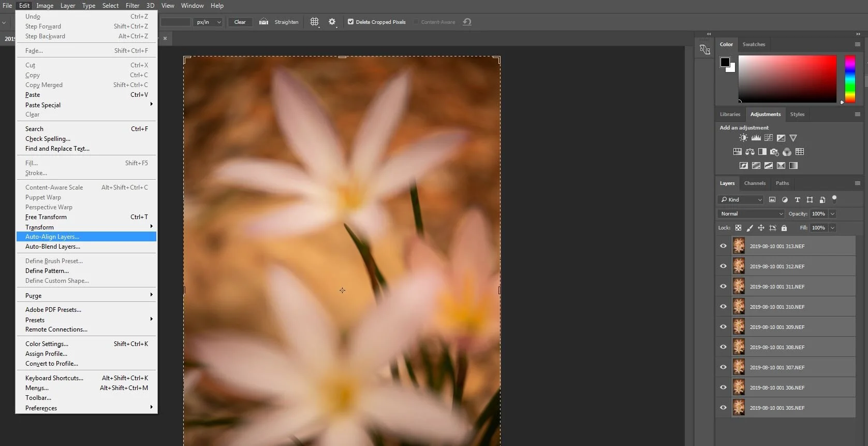Add a Color Balance adjustment
Image resolution: width=868 pixels, height=446 pixels.
(x=749, y=152)
